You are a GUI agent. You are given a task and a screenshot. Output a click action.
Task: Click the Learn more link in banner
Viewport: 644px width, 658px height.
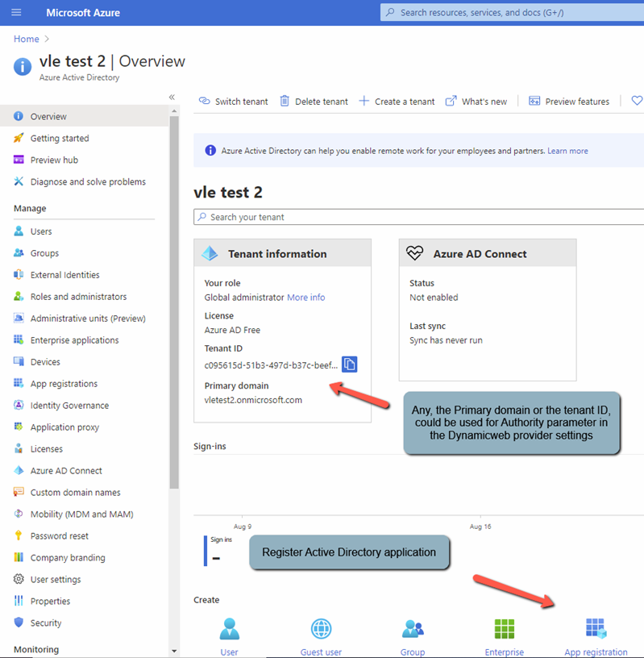pyautogui.click(x=567, y=151)
